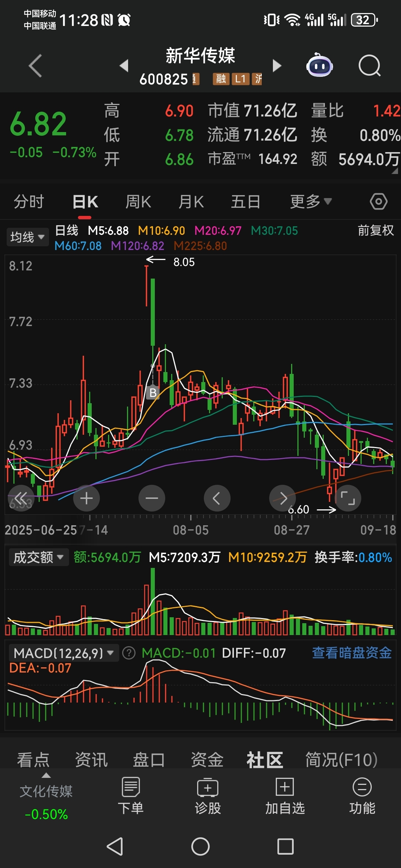Viewport: 401px width, 868px height.
Task: Tap Android recent apps button
Action: (x=286, y=846)
